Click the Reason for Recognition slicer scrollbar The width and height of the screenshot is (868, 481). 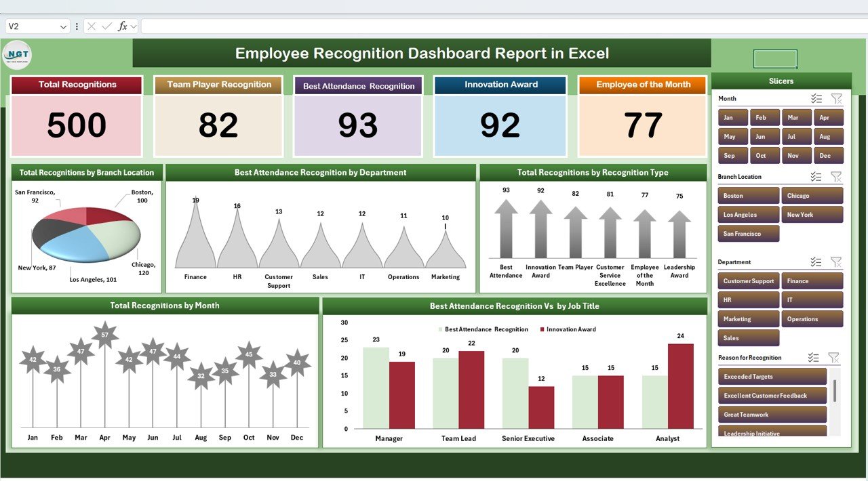coord(835,391)
